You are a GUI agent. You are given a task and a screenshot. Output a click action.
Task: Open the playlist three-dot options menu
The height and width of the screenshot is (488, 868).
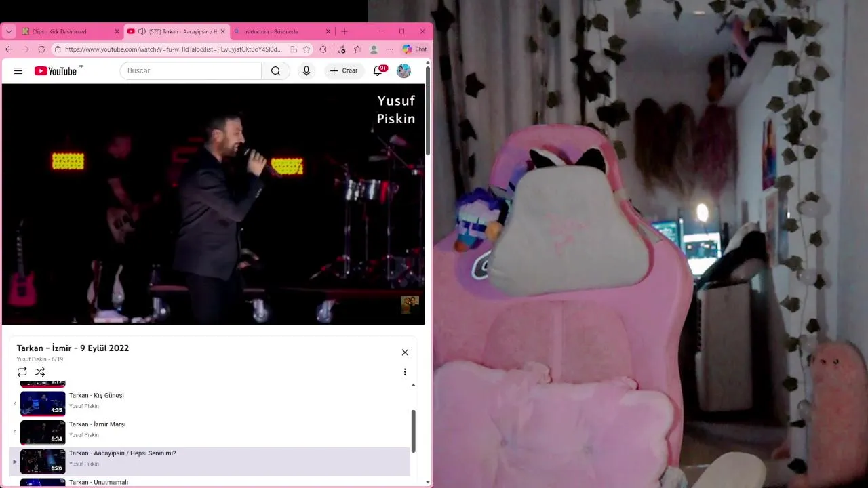[x=405, y=371]
